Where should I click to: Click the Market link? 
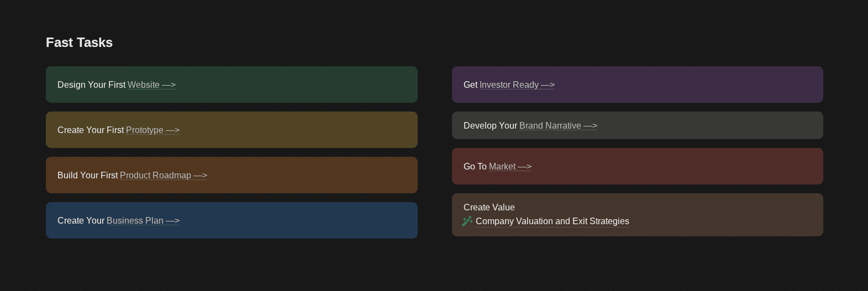[502, 167]
